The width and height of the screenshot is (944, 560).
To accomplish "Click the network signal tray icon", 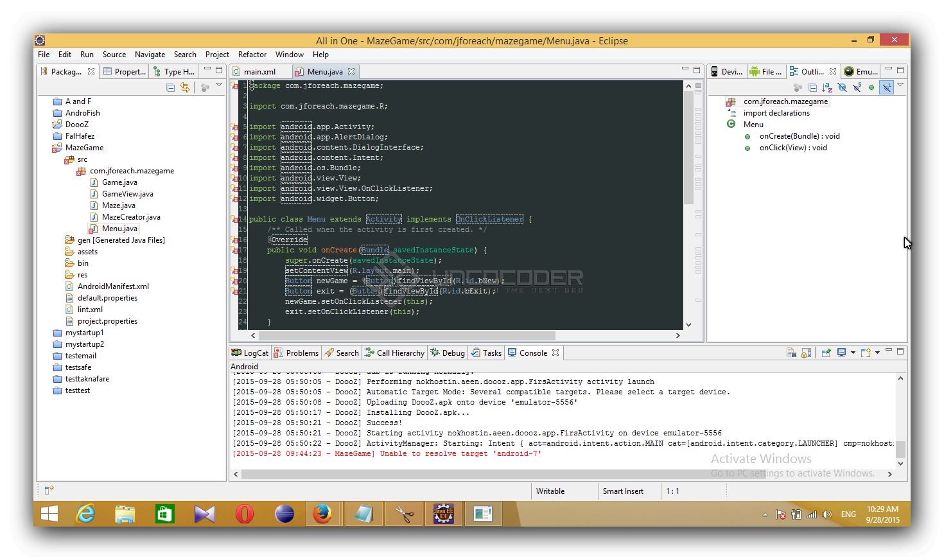I will pyautogui.click(x=812, y=514).
